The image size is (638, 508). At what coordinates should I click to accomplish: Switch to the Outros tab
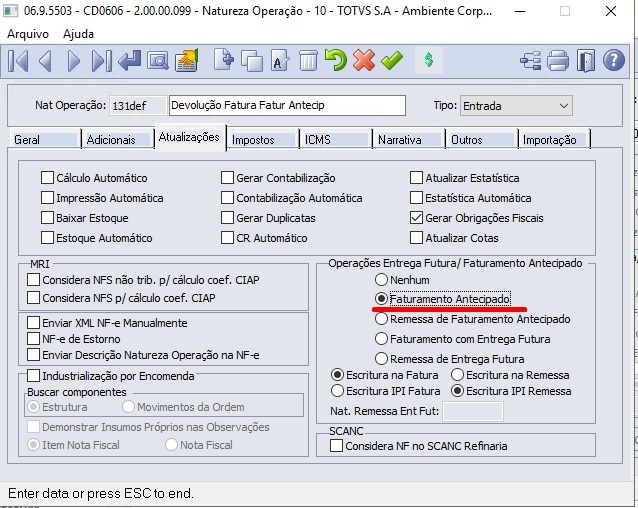pos(482,140)
